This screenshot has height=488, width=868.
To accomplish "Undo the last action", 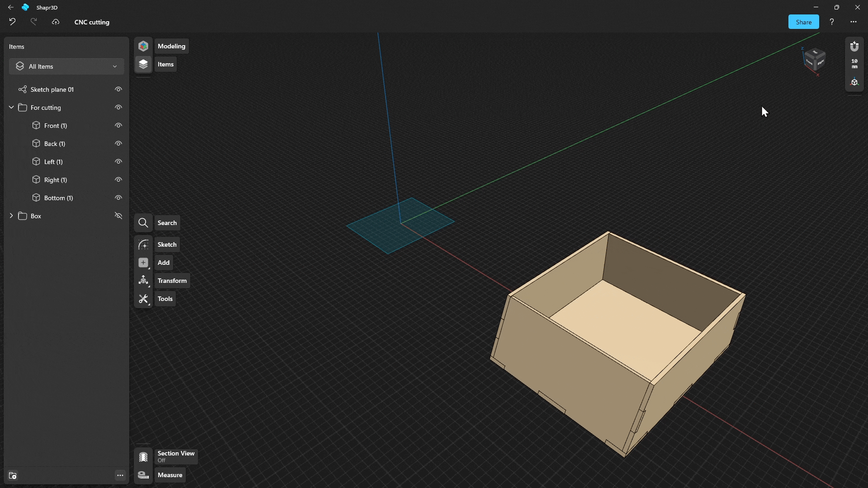I will (12, 22).
